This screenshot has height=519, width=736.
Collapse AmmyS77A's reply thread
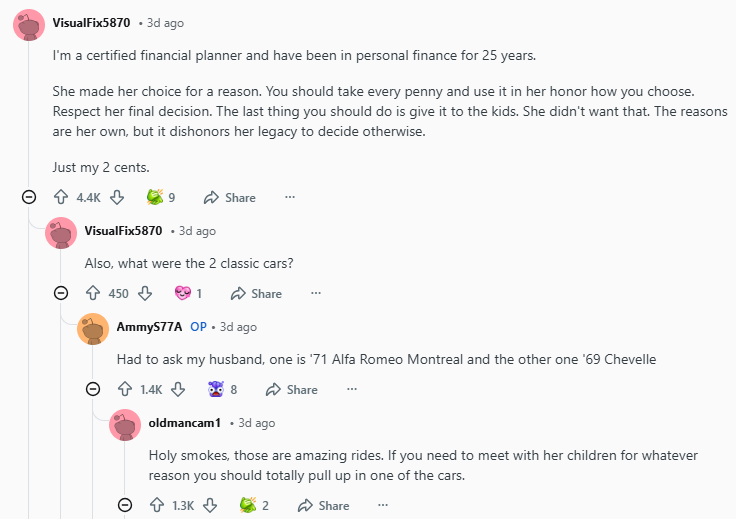pyautogui.click(x=93, y=389)
